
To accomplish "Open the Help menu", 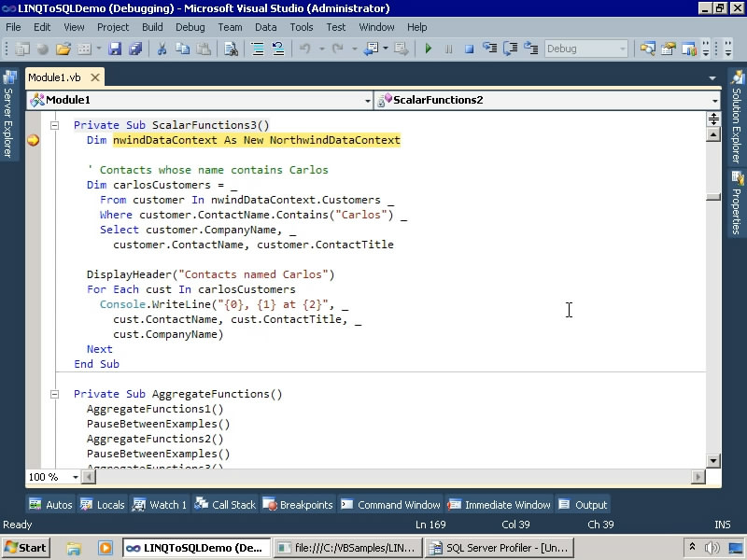I will click(x=416, y=27).
